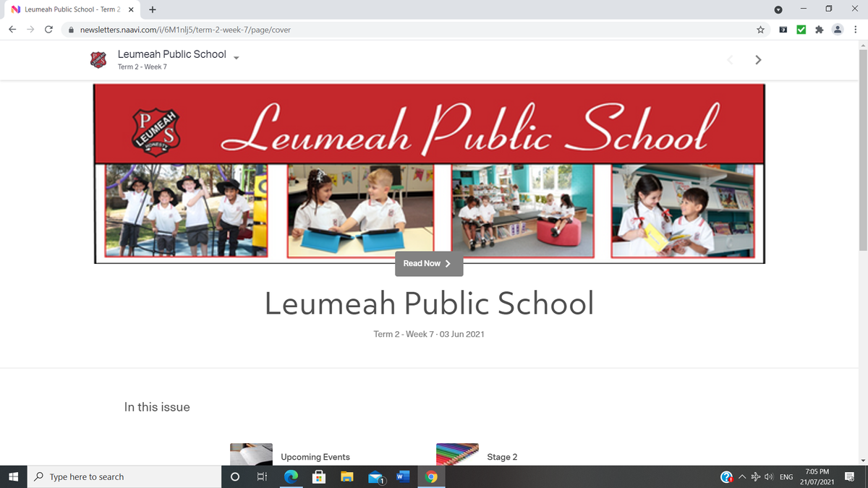Image resolution: width=868 pixels, height=488 pixels.
Task: Reload the newsletter page
Action: coord(48,30)
